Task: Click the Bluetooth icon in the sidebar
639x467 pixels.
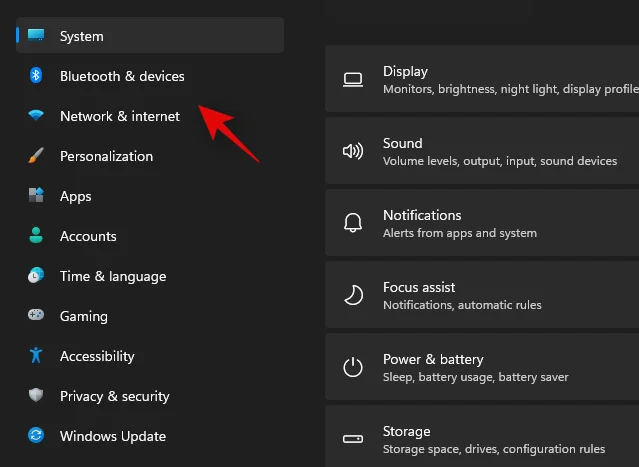Action: (x=36, y=76)
